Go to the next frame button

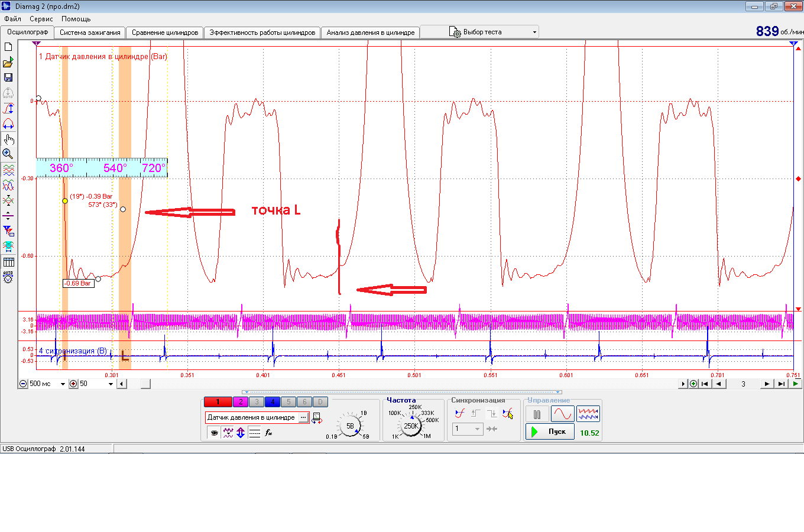(767, 384)
